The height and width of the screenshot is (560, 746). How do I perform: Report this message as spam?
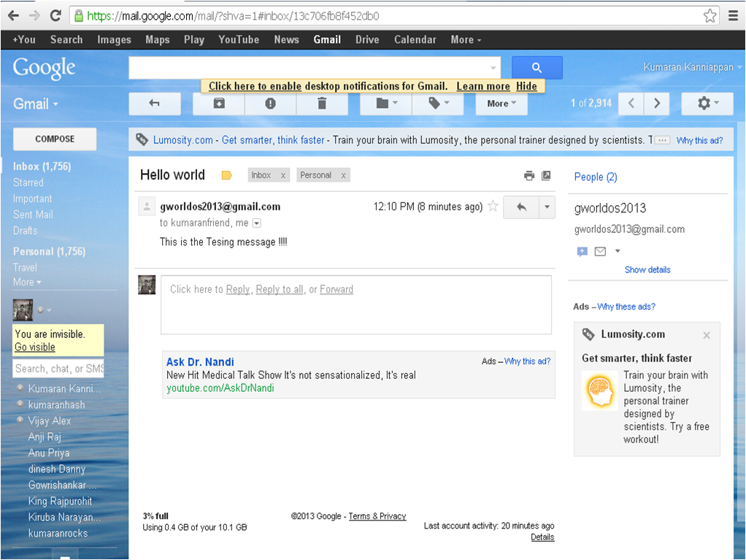[270, 103]
